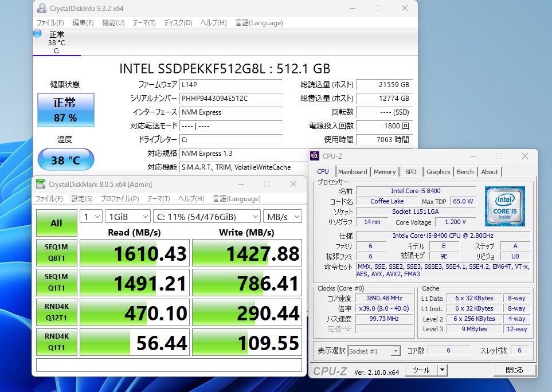The width and height of the screenshot is (552, 392).
Task: Run the RND4K Q32T1 test
Action: tap(56, 312)
